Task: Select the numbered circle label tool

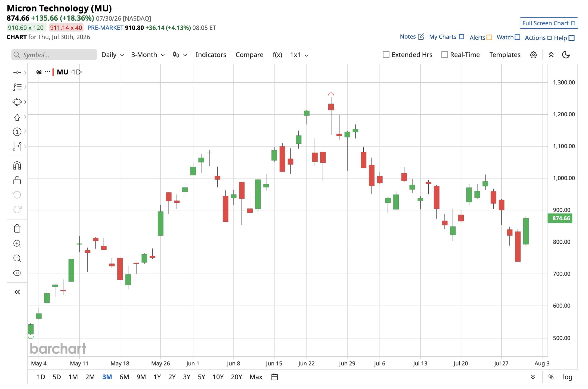Action: [17, 132]
